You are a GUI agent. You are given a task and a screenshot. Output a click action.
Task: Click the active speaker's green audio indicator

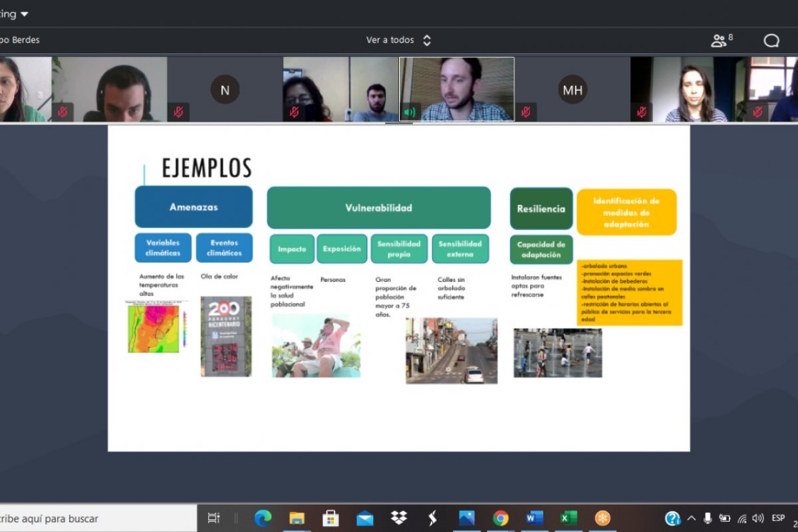[410, 112]
